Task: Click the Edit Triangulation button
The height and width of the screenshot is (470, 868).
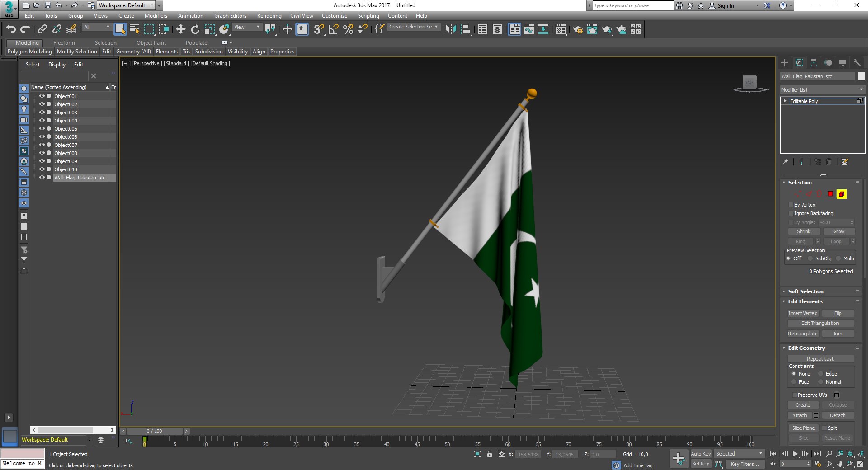Action: [820, 323]
